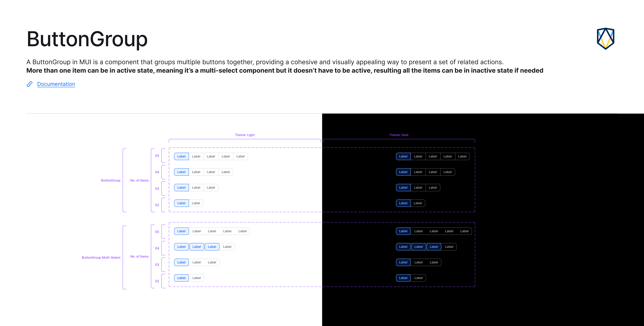Toggle active Label in light two-item ButtonGroup
This screenshot has height=326, width=644.
(x=182, y=203)
